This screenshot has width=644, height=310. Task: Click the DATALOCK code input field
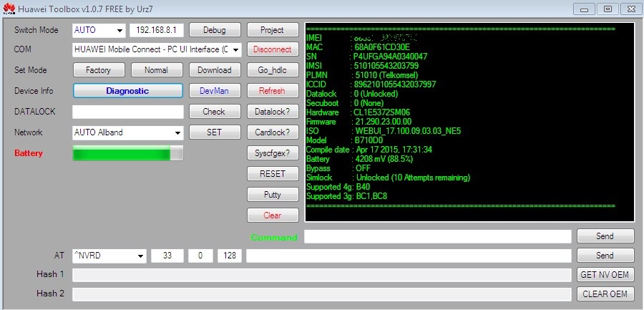coord(128,112)
